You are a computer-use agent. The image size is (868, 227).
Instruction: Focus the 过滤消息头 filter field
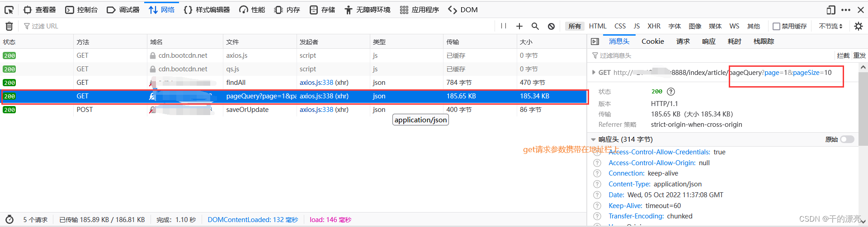coord(712,56)
